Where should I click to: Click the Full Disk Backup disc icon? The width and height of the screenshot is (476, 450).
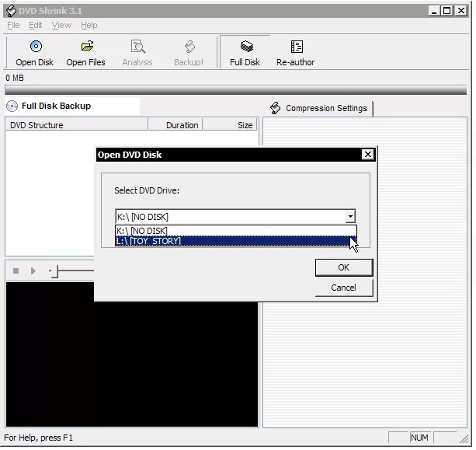[12, 106]
